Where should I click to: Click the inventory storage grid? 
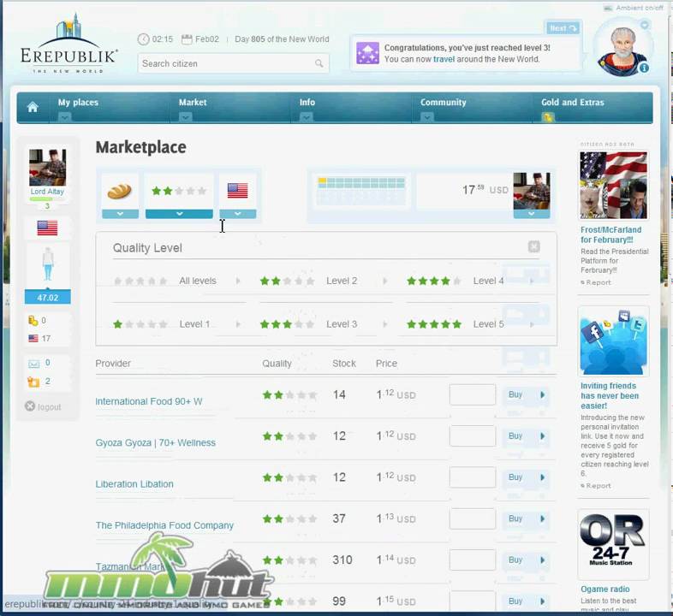click(361, 191)
